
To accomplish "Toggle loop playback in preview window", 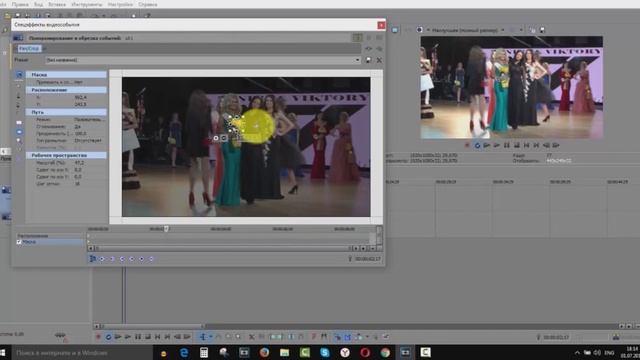I will coord(477,145).
